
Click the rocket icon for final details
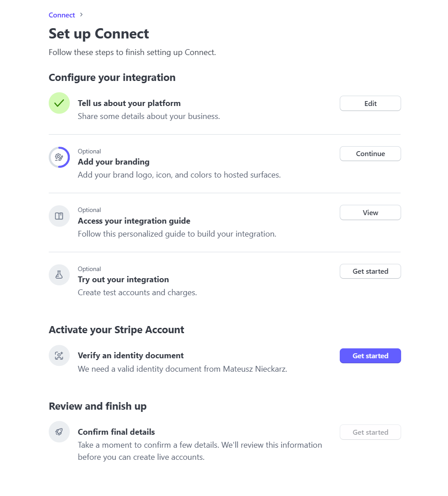click(x=59, y=432)
